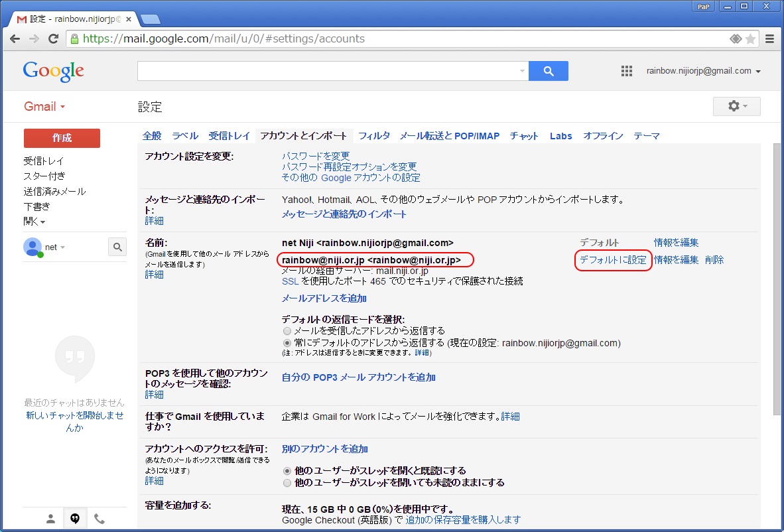This screenshot has height=532, width=784.
Task: Expand the 開く folder list
Action: [34, 222]
